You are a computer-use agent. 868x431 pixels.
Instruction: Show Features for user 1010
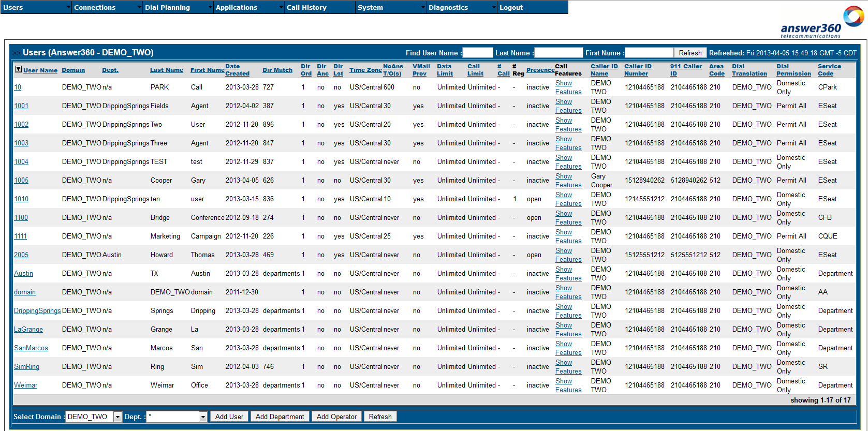tap(568, 199)
